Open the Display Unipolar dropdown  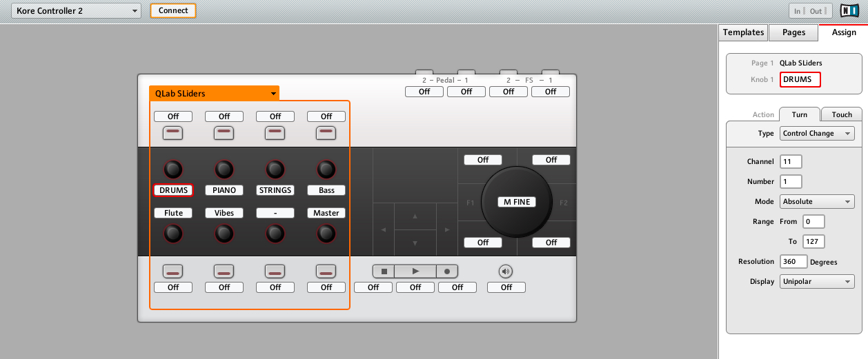pyautogui.click(x=817, y=281)
